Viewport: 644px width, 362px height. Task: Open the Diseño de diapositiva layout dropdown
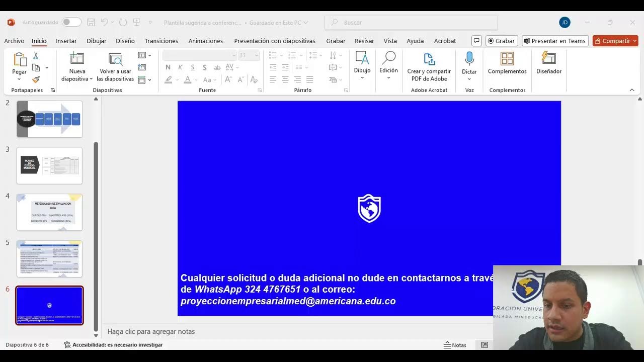point(144,55)
